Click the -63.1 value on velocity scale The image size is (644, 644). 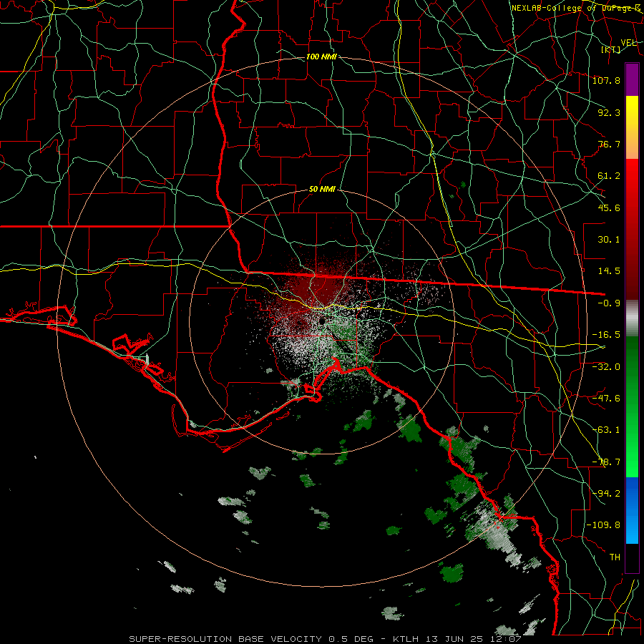click(606, 430)
